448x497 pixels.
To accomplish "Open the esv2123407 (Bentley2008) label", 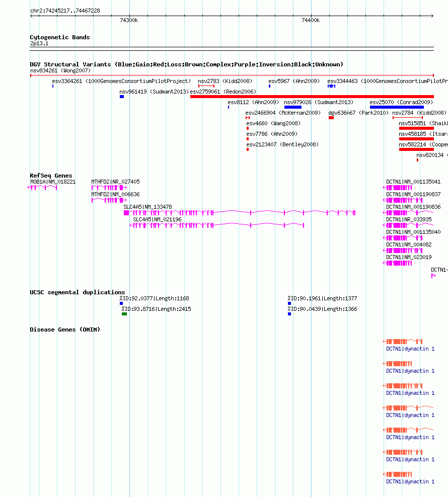I will [282, 144].
